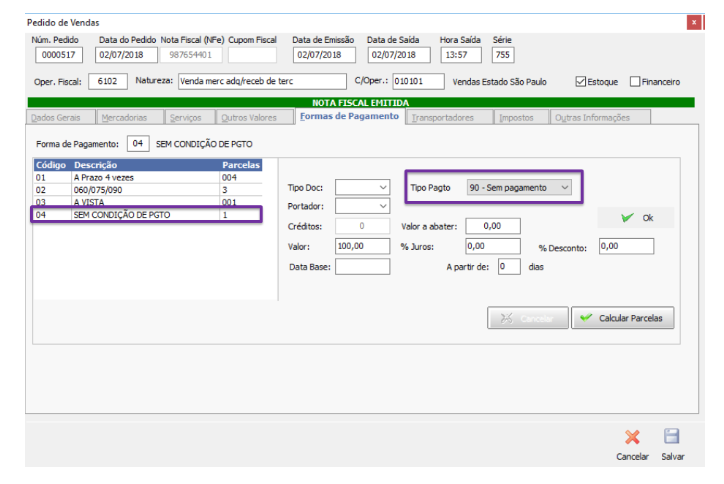Toggle the Estoque checkbox
Image resolution: width=724 pixels, height=484 pixels.
tap(580, 82)
